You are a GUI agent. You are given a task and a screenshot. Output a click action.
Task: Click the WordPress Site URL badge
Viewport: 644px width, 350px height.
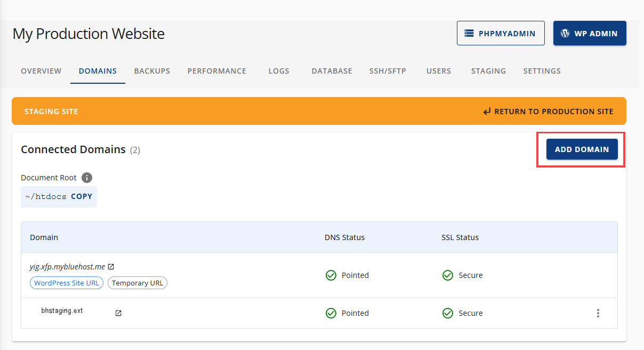tap(67, 283)
